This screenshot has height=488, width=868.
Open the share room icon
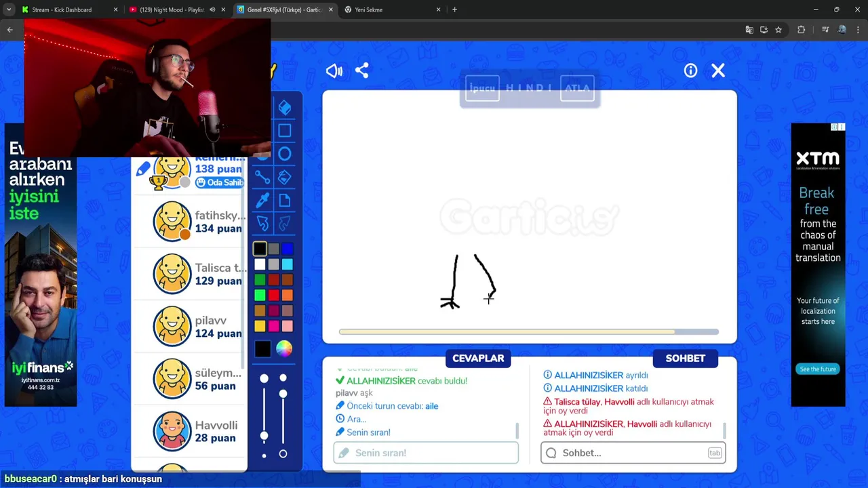point(362,70)
